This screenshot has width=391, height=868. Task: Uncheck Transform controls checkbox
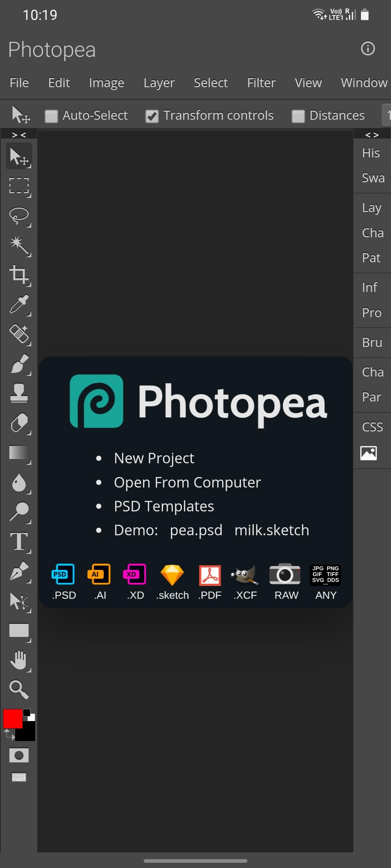coord(152,116)
